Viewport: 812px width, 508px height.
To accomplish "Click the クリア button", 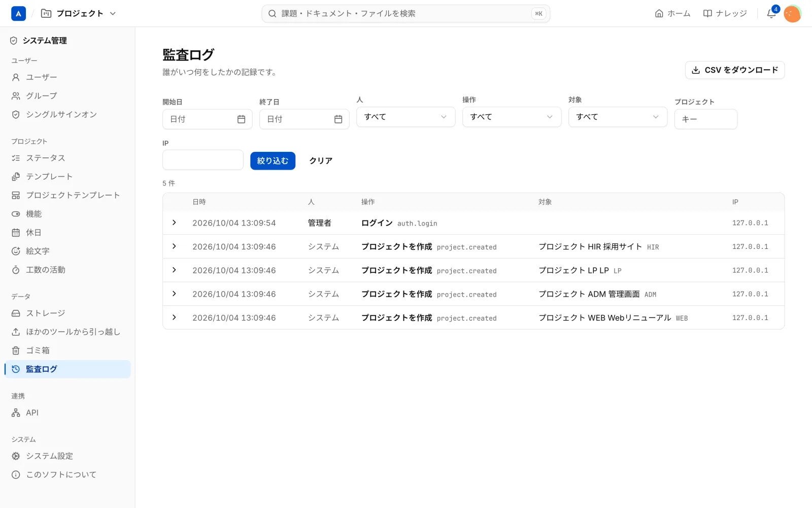I will pyautogui.click(x=321, y=161).
